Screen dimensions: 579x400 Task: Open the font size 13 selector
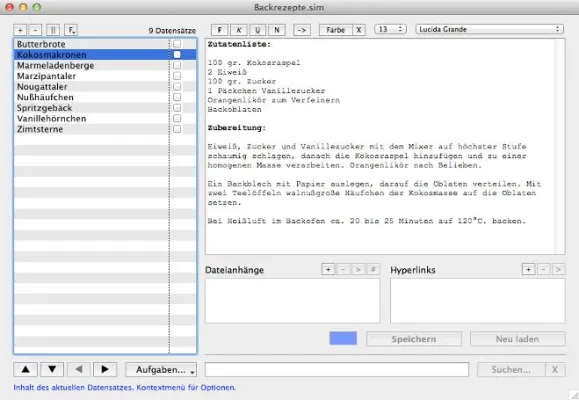pos(390,29)
